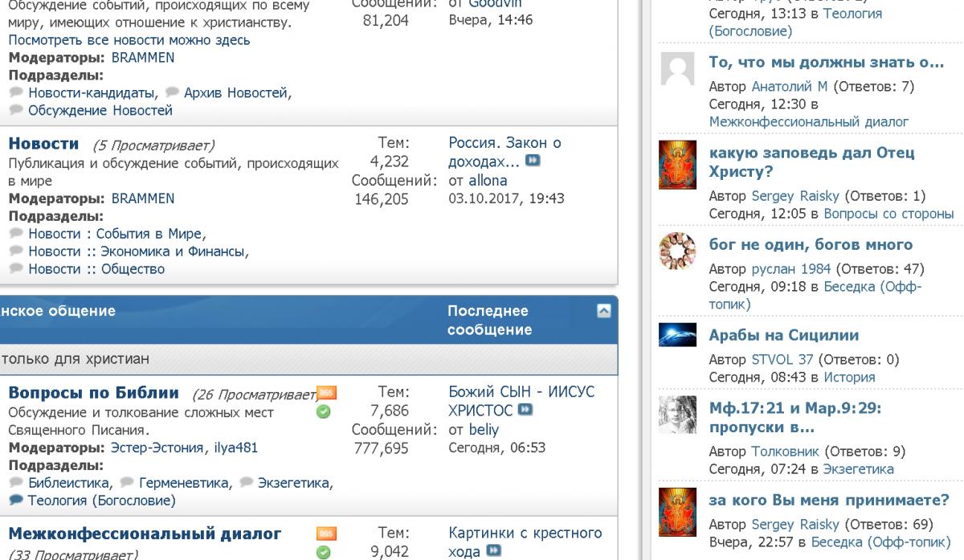Open author руслан 1984 profile
The width and height of the screenshot is (964, 560).
[786, 268]
